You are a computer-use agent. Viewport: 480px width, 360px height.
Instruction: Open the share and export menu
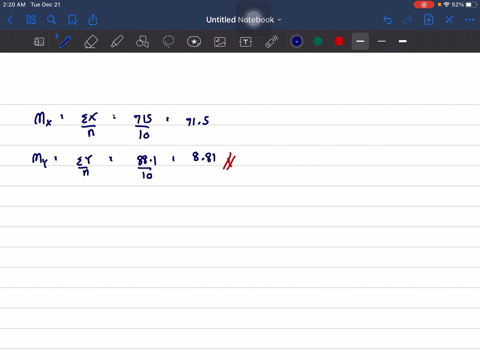(x=93, y=20)
